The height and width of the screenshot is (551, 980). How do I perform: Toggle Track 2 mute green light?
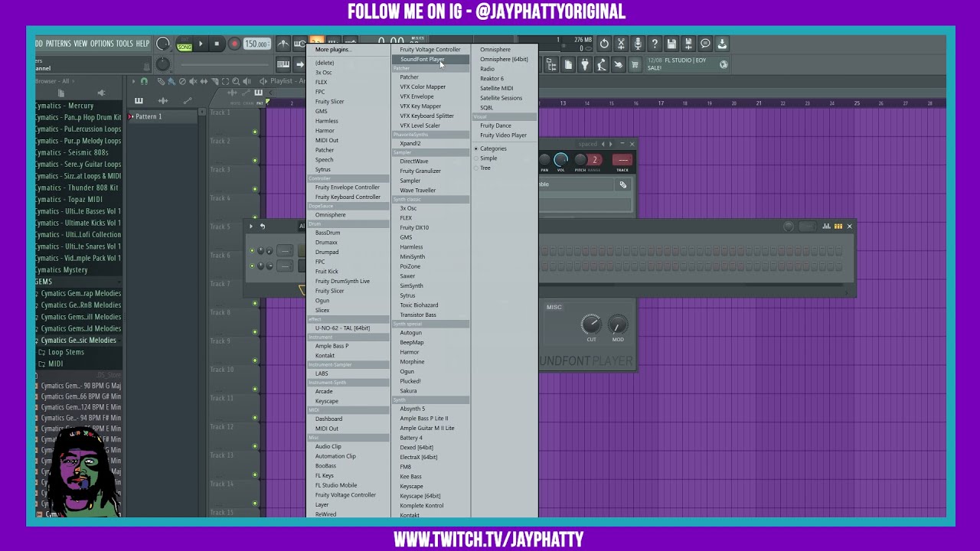pyautogui.click(x=255, y=161)
